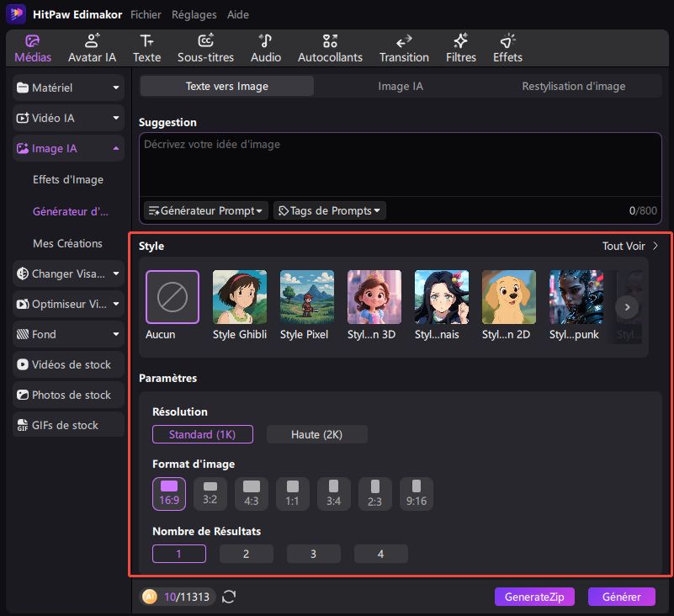Open the Tags de Prompts dropdown
This screenshot has width=674, height=616.
click(x=329, y=210)
